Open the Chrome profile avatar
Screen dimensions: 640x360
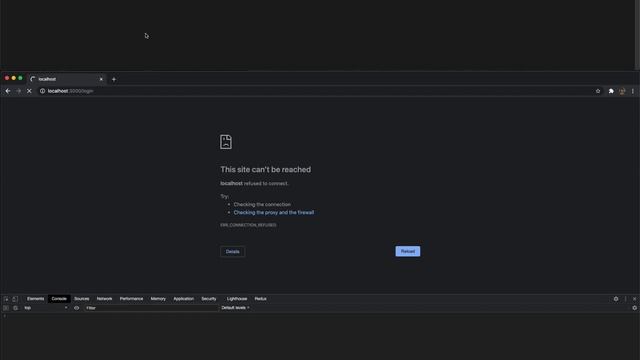(622, 91)
